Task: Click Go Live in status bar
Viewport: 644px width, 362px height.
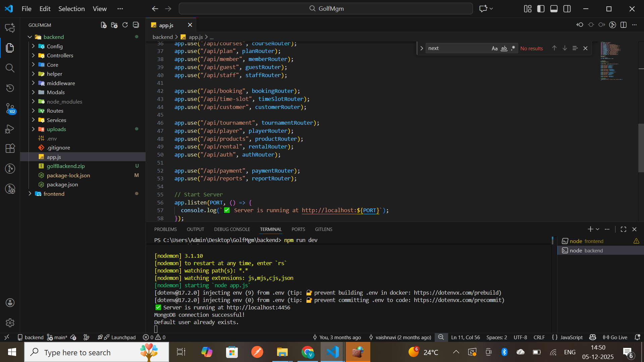Action: 615,337
